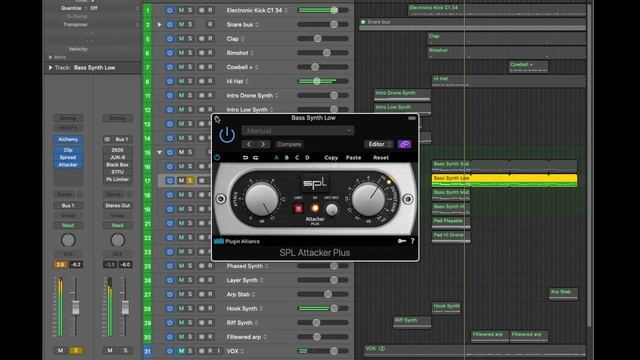
Task: Click Copy in the plugin toolbar
Action: pos(331,158)
